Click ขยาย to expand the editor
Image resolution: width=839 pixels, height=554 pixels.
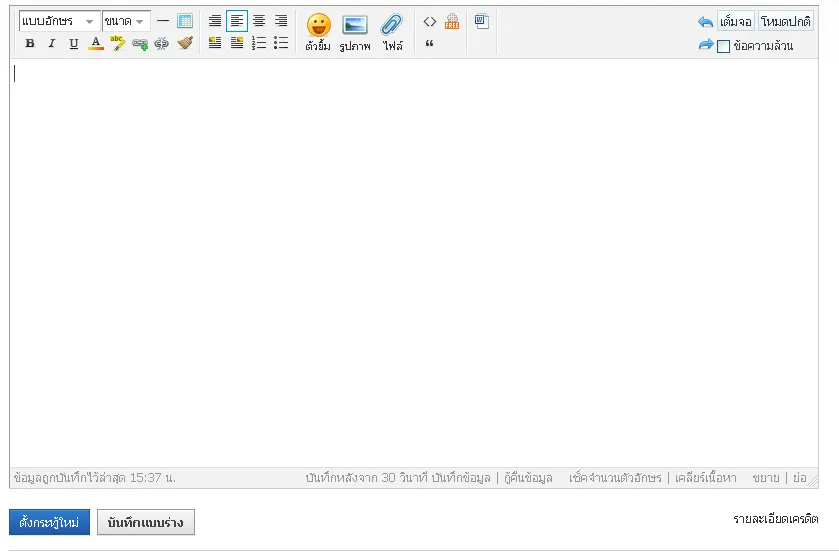766,477
